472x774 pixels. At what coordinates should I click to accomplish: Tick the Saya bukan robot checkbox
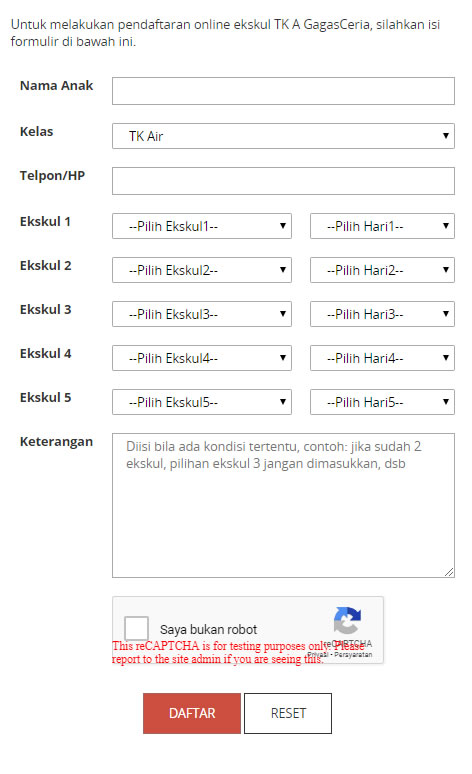point(136,628)
